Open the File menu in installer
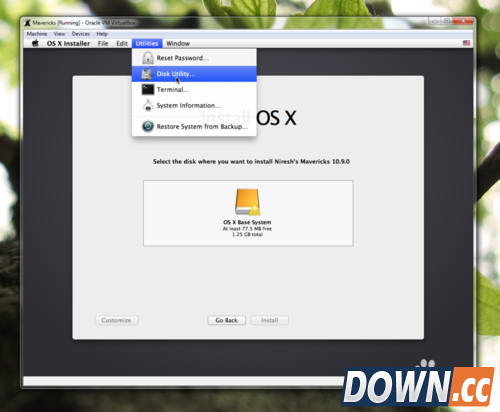 103,43
